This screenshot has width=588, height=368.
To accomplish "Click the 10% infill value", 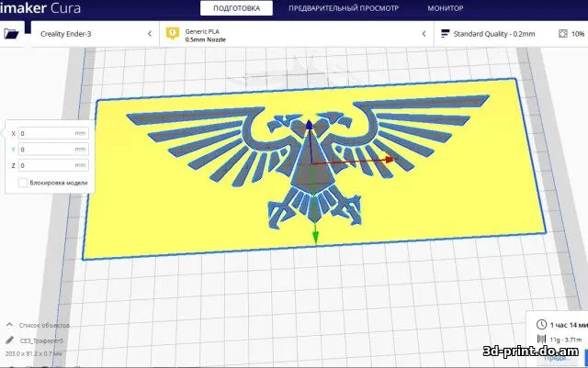I will point(578,34).
